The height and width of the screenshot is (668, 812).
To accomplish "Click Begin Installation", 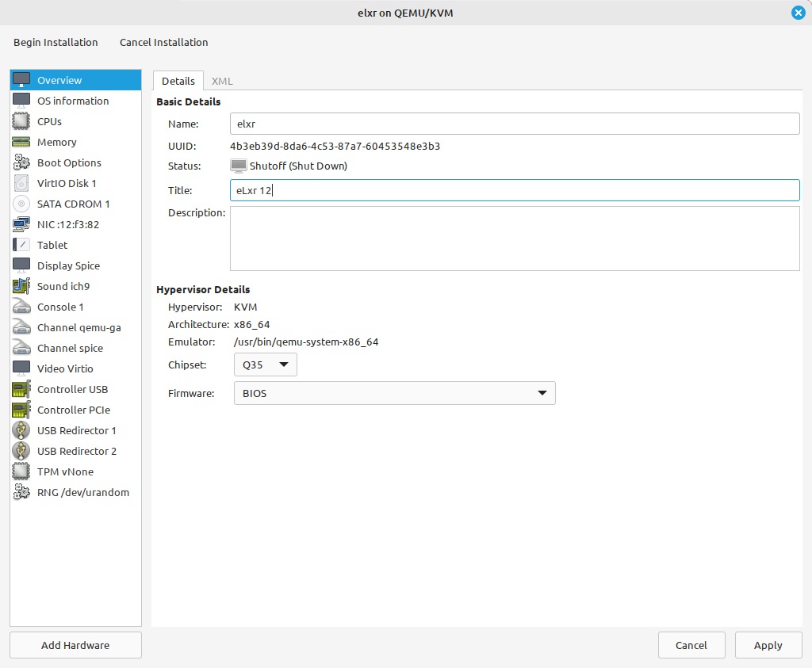I will point(56,42).
